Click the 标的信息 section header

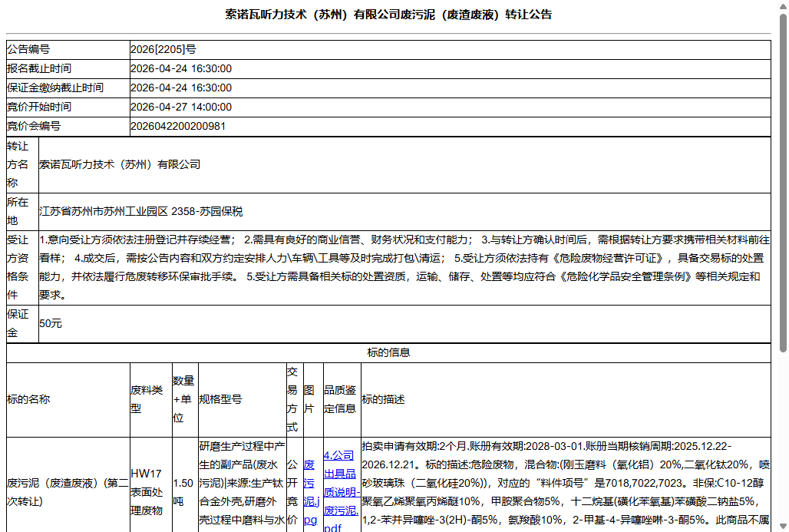(x=388, y=353)
